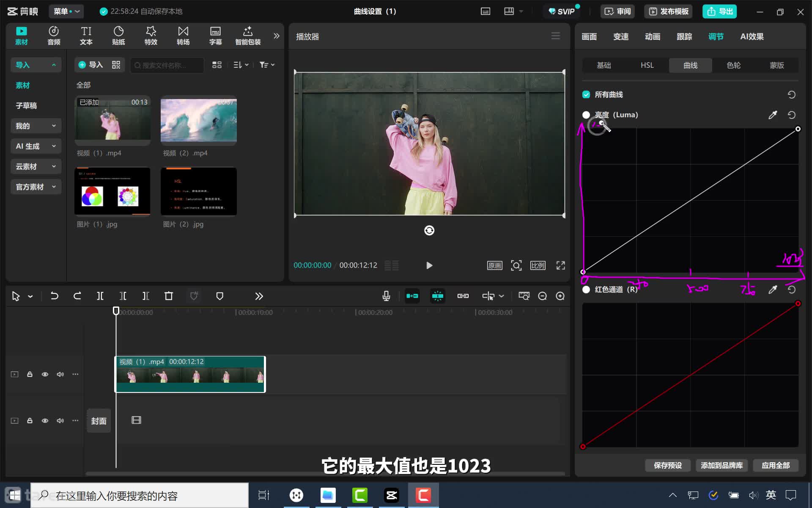Click the 添加到品牌库 button
Image resolution: width=812 pixels, height=508 pixels.
tap(722, 465)
